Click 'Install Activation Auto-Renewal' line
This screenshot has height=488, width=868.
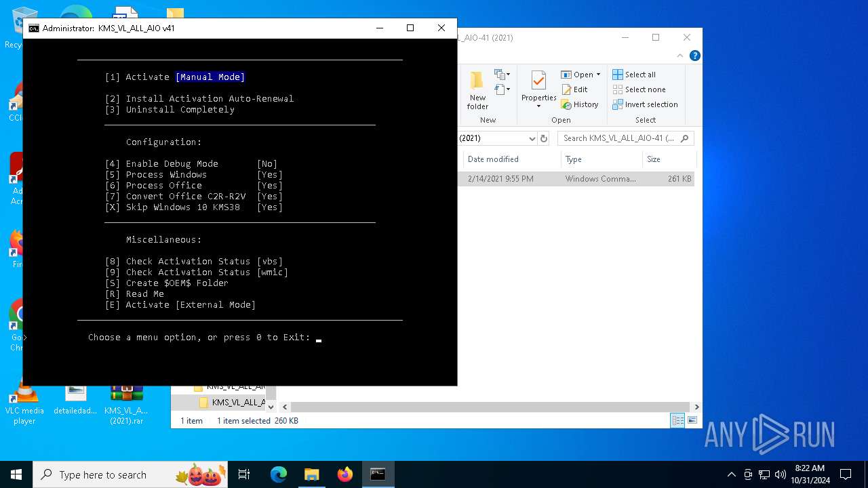pos(199,99)
